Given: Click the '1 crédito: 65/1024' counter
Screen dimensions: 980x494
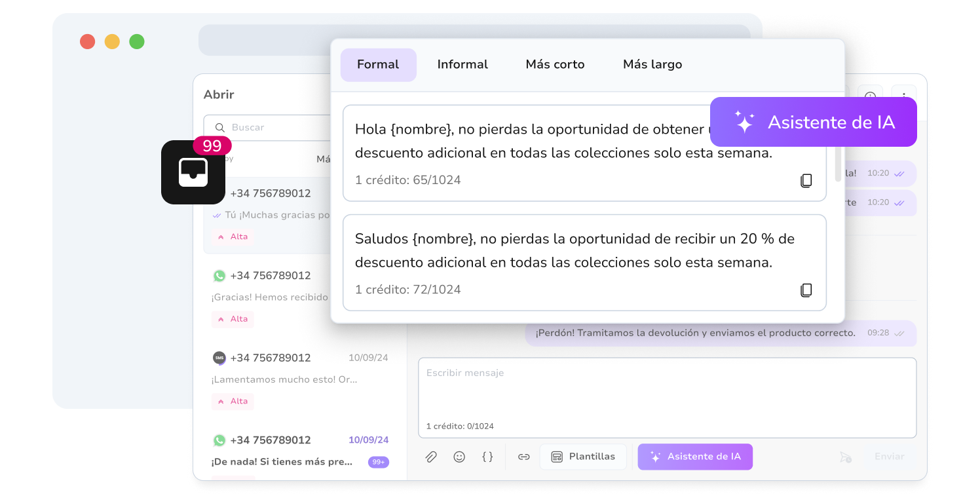Looking at the screenshot, I should coord(408,180).
